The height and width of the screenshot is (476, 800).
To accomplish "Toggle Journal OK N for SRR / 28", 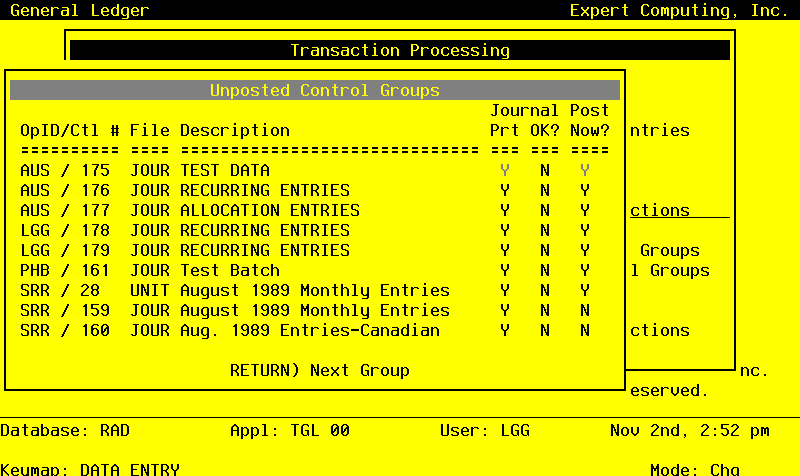I will [545, 290].
